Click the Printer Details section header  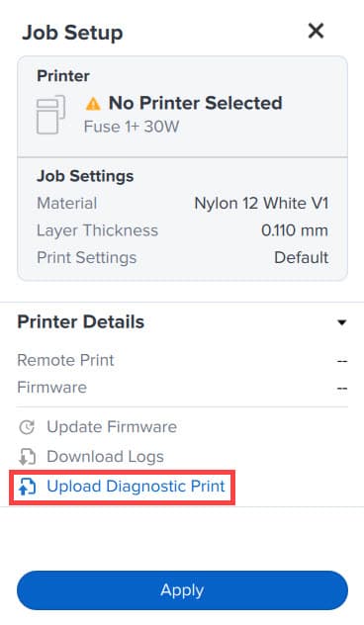(x=80, y=322)
